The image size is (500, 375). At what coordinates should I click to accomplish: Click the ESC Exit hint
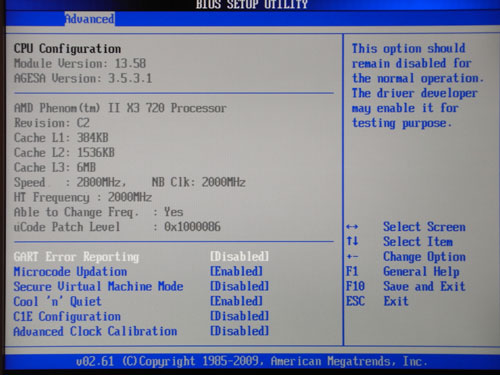click(377, 301)
